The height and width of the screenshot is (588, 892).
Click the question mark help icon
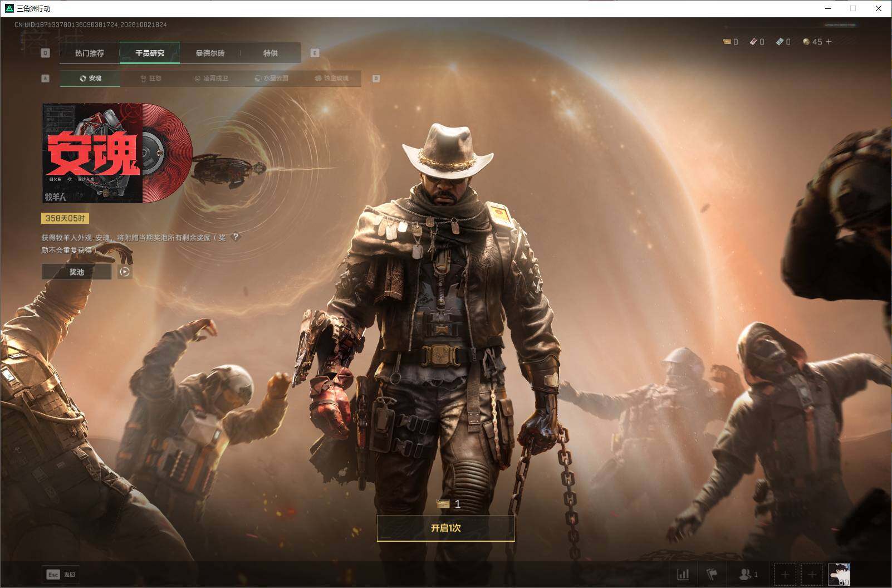[236, 237]
